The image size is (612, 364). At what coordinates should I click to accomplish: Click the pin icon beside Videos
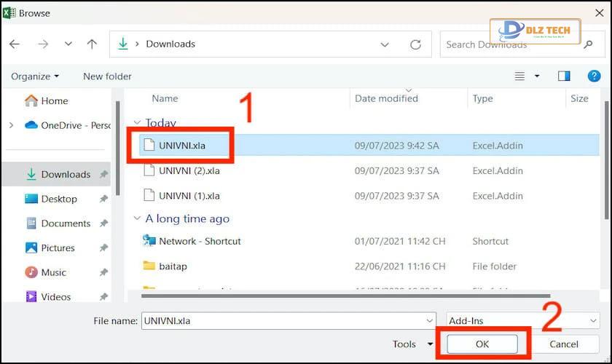pos(103,296)
